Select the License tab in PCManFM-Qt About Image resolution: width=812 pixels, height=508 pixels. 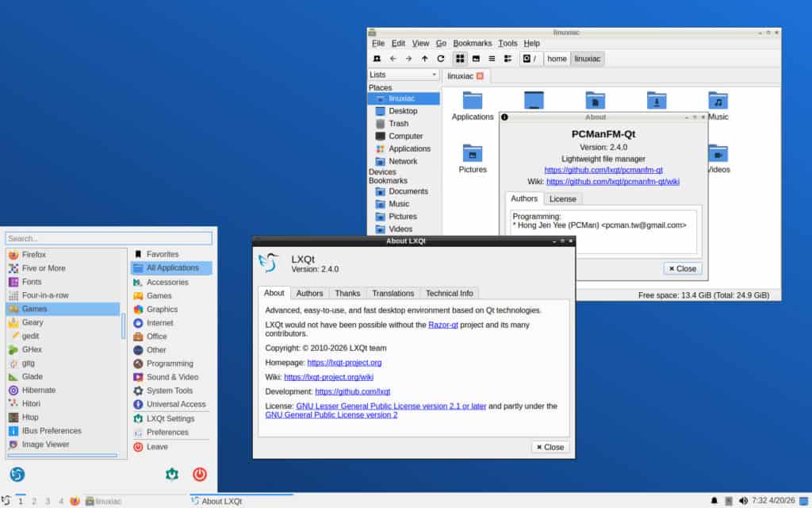click(x=563, y=198)
